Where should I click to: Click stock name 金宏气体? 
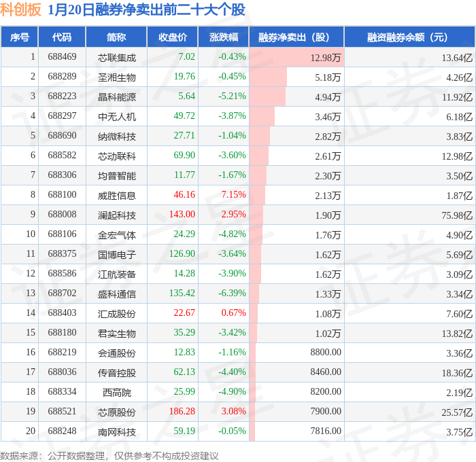(x=116, y=235)
